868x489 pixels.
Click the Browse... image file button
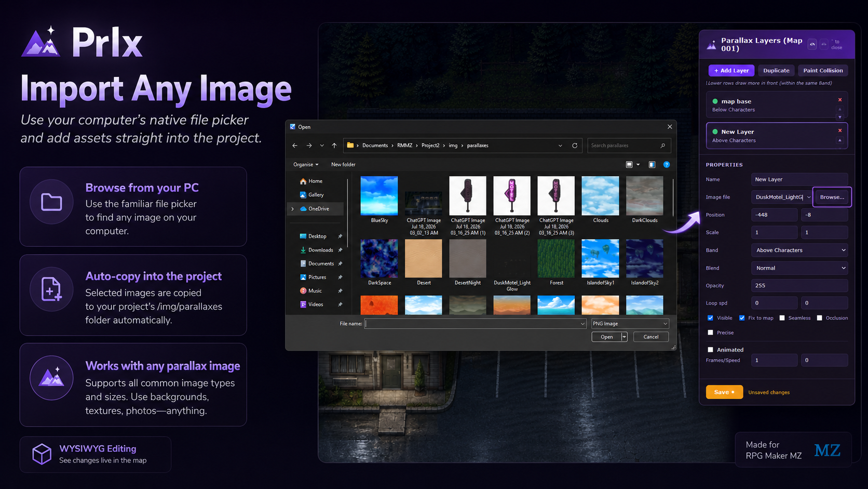[832, 197]
